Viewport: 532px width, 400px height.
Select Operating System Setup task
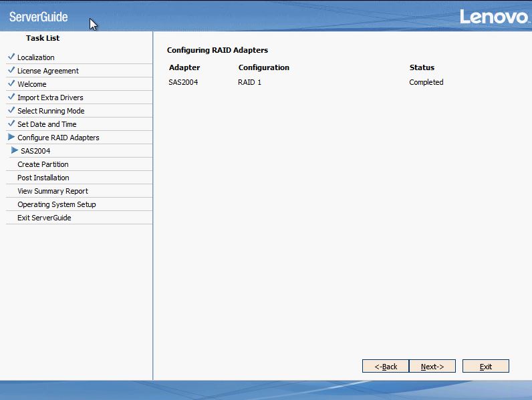(x=57, y=204)
